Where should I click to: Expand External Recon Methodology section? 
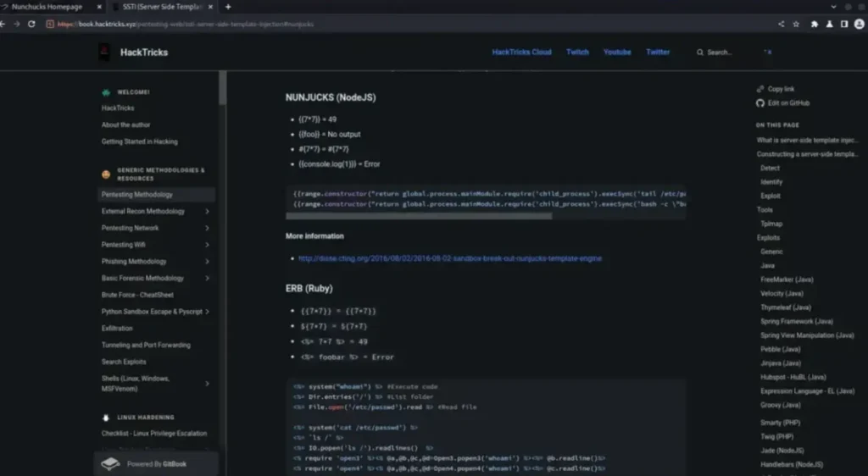208,212
